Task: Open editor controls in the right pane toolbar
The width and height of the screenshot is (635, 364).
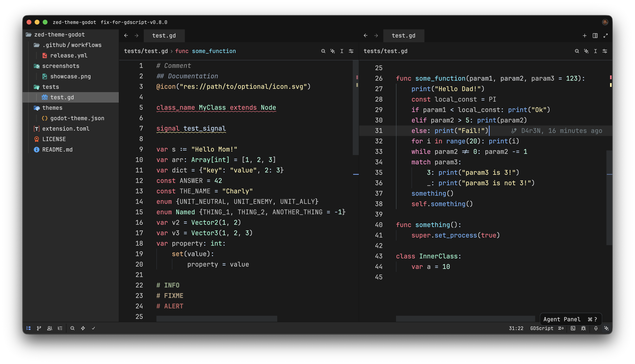Action: (x=605, y=51)
